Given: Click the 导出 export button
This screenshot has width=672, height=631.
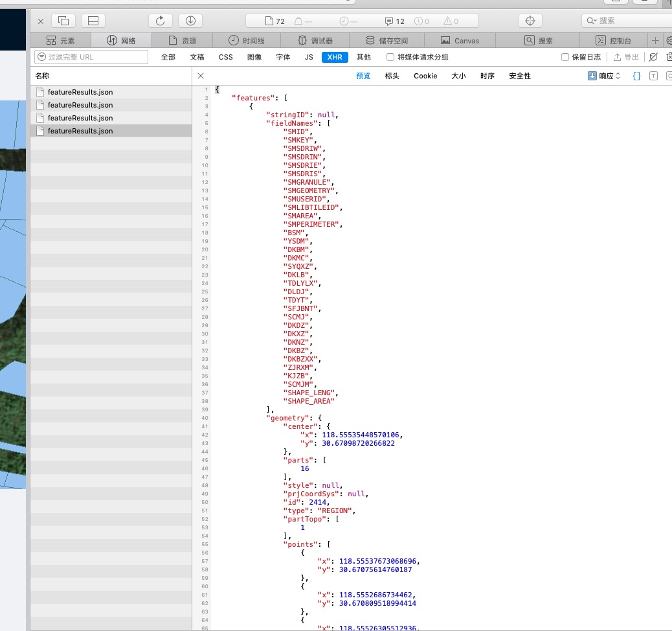Looking at the screenshot, I should pos(626,57).
